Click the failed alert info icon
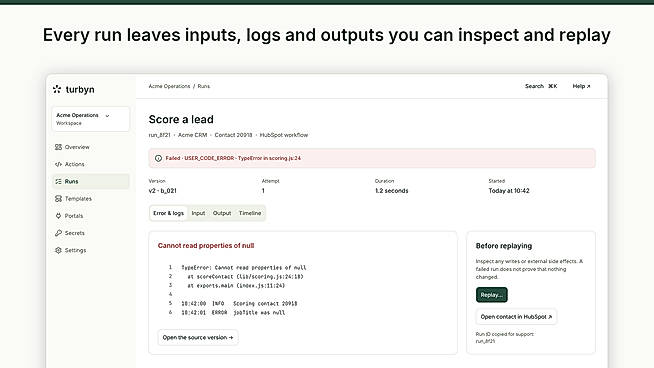The height and width of the screenshot is (368, 654). click(x=158, y=158)
